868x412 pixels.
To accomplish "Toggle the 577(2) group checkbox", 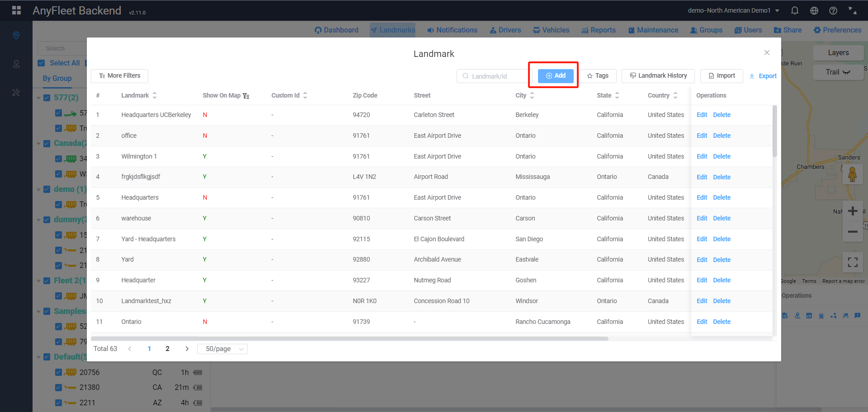I will click(x=47, y=98).
